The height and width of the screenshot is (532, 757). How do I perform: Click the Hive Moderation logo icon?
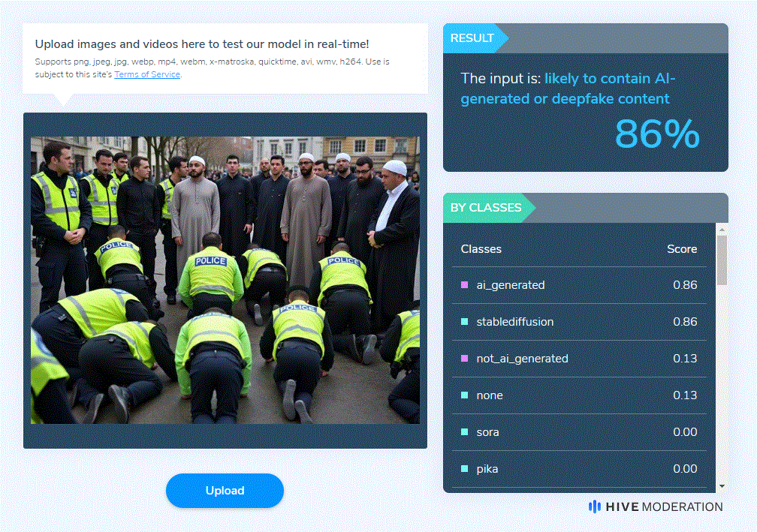(594, 506)
